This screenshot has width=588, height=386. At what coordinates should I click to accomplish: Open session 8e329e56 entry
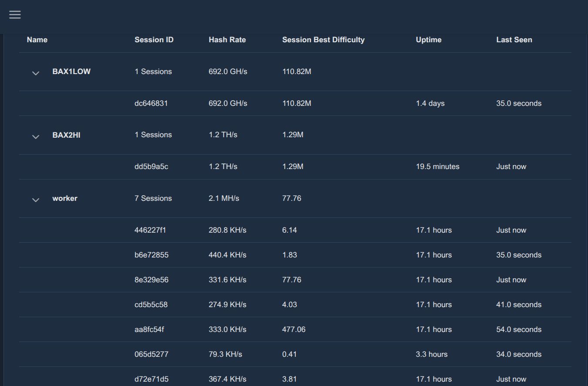(x=151, y=280)
